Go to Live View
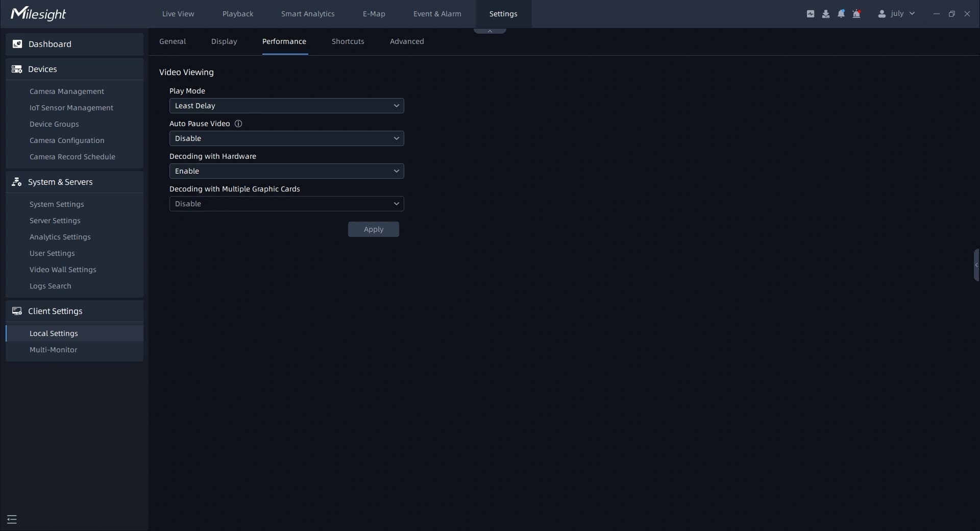This screenshot has width=980, height=531. click(x=178, y=14)
